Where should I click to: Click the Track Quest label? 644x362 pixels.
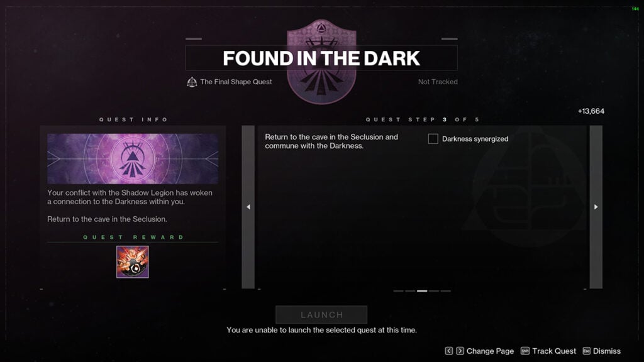point(554,351)
